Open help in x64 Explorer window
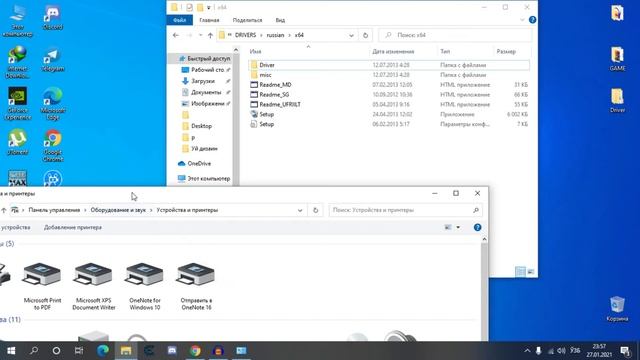Image resolution: width=640 pixels, height=360 pixels. [x=532, y=20]
